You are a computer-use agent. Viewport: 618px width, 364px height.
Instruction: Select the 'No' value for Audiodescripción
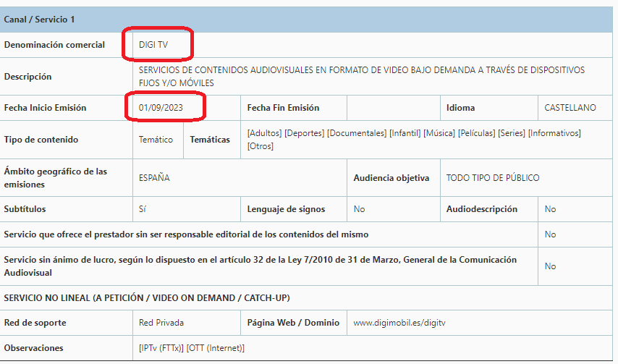[550, 209]
